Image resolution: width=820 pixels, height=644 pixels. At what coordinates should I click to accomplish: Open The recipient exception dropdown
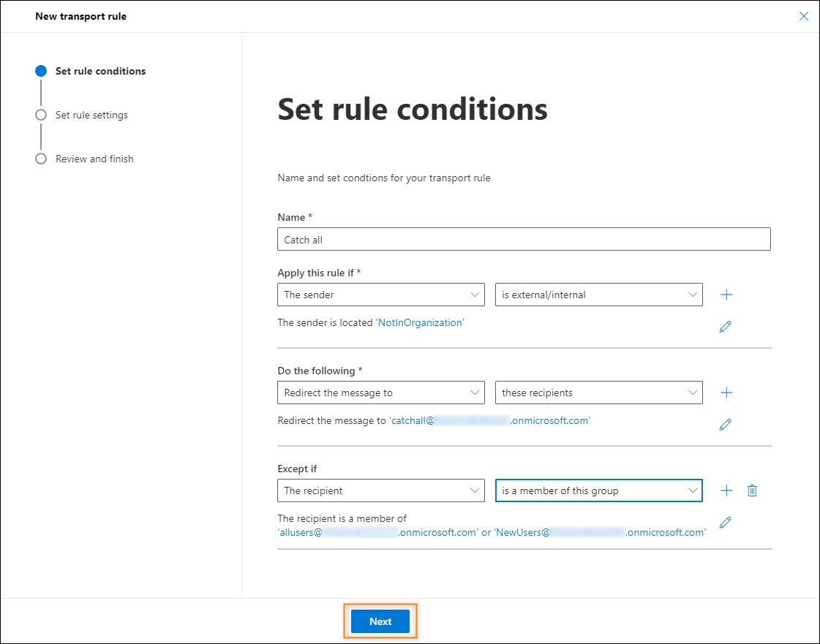380,490
